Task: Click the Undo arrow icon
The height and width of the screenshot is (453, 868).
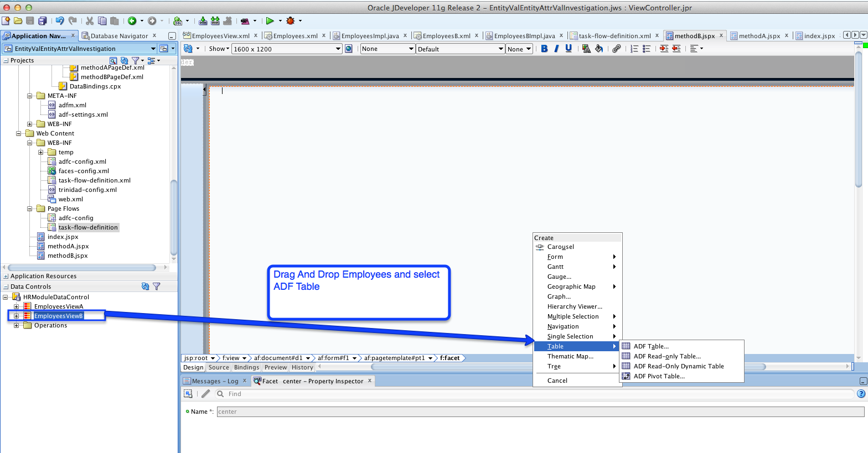Action: 60,21
